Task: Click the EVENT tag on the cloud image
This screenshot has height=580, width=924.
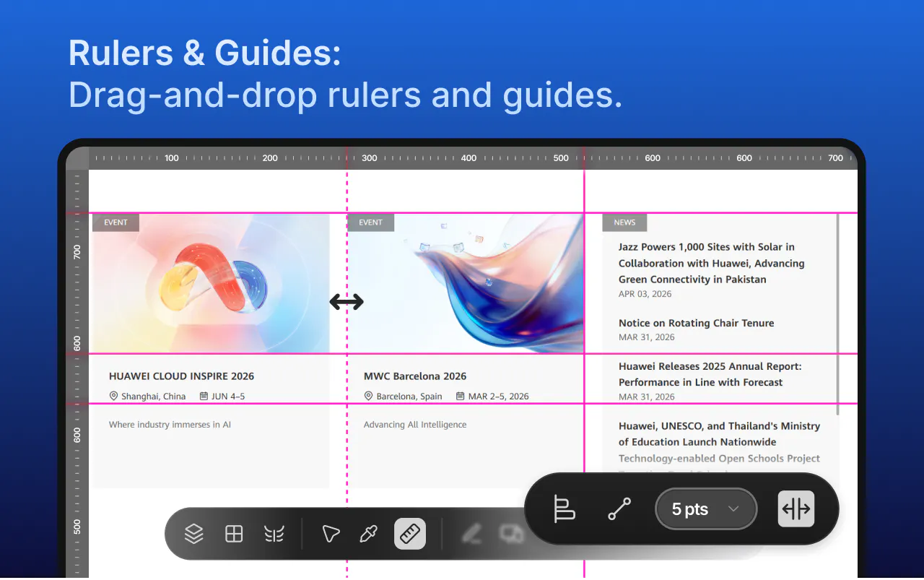Action: (x=115, y=222)
